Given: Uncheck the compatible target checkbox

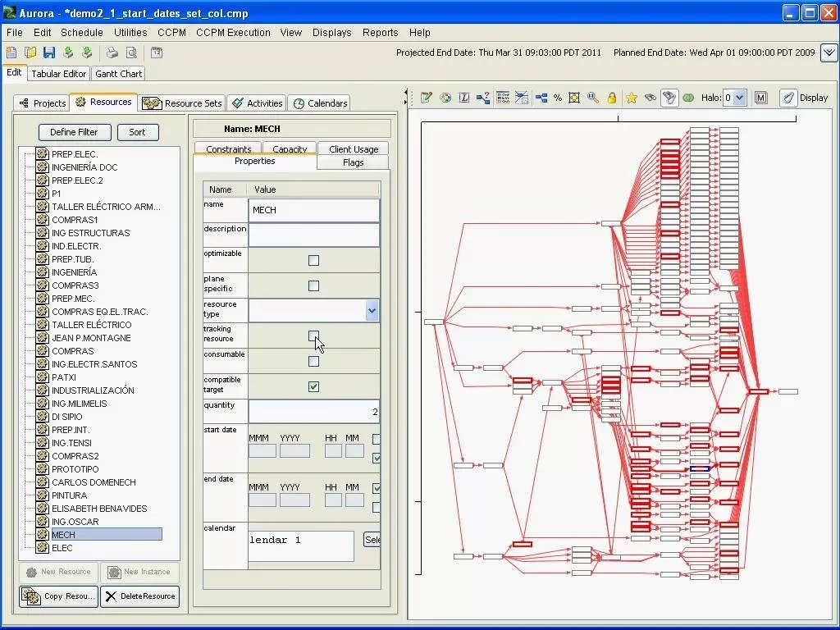Looking at the screenshot, I should (x=313, y=386).
